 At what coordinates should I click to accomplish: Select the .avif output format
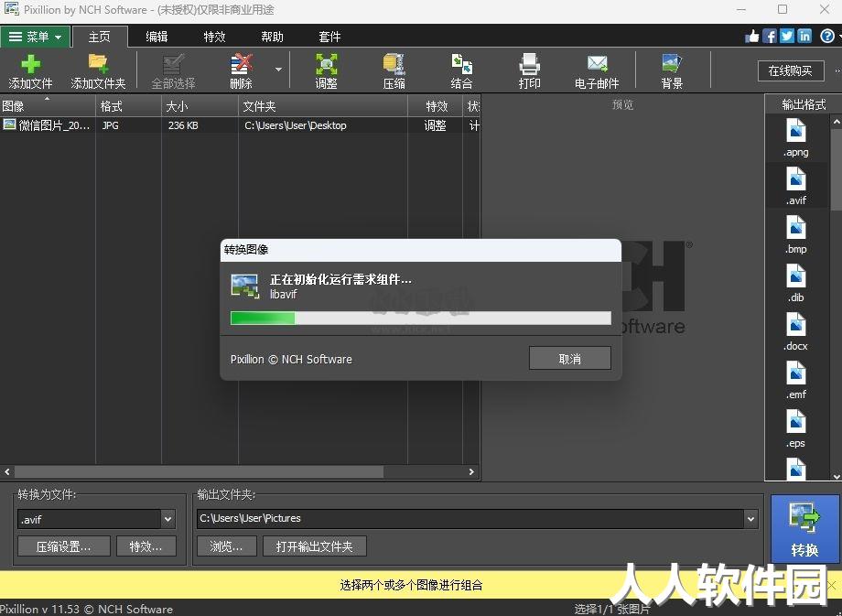[x=796, y=187]
